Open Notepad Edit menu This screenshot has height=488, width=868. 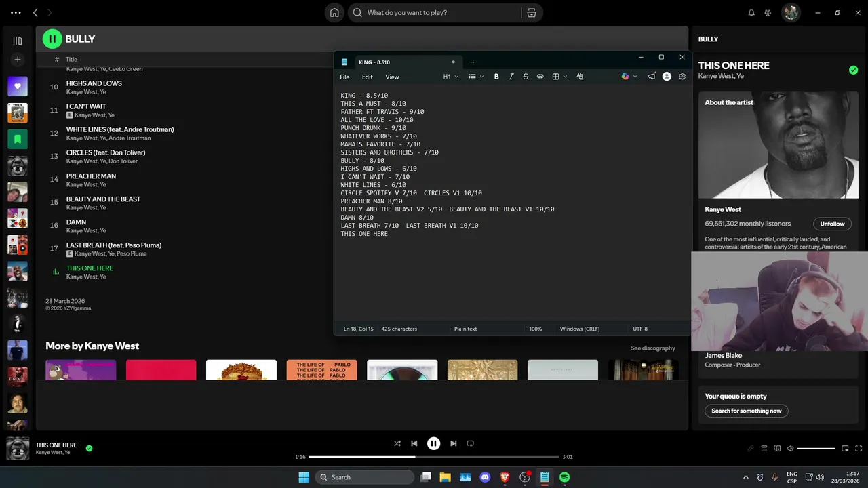pyautogui.click(x=367, y=77)
